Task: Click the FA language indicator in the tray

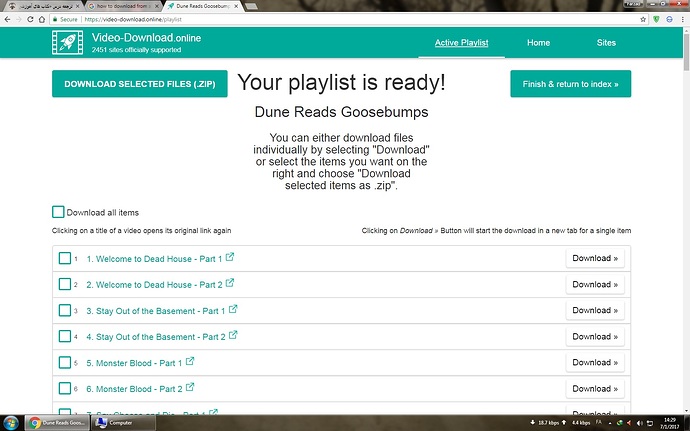Action: click(x=598, y=423)
